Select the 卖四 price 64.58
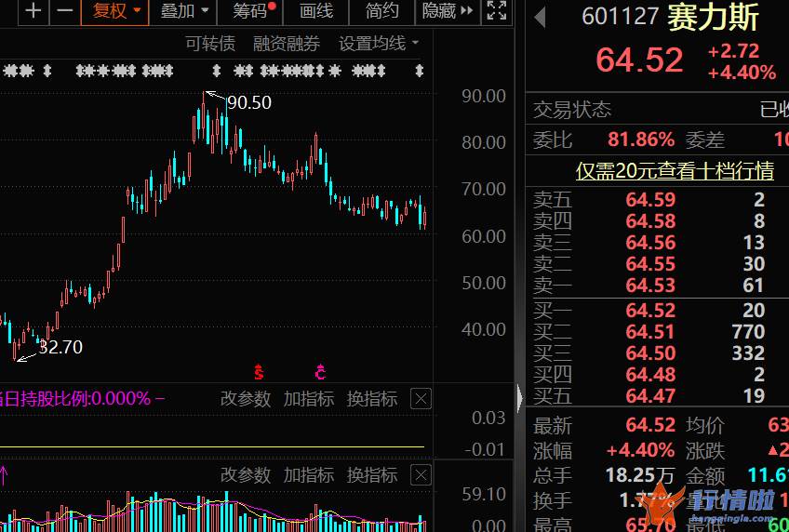The width and height of the screenshot is (789, 532). pyautogui.click(x=650, y=220)
